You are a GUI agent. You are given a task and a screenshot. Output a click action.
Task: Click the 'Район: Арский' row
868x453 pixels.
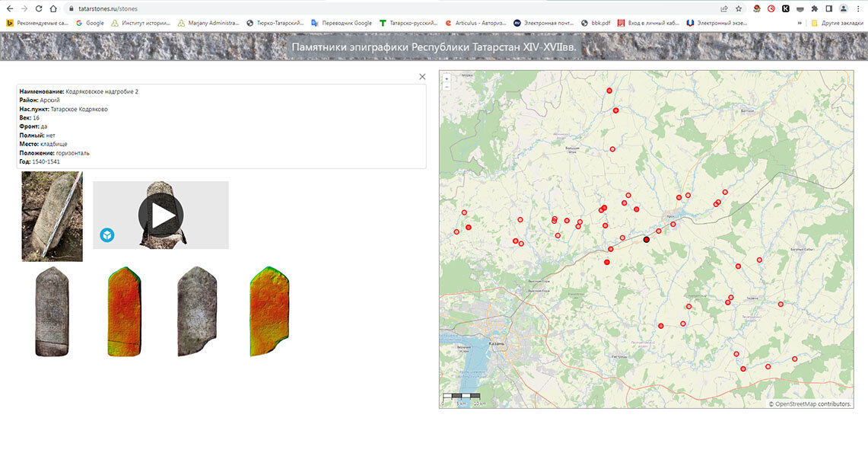[40, 100]
